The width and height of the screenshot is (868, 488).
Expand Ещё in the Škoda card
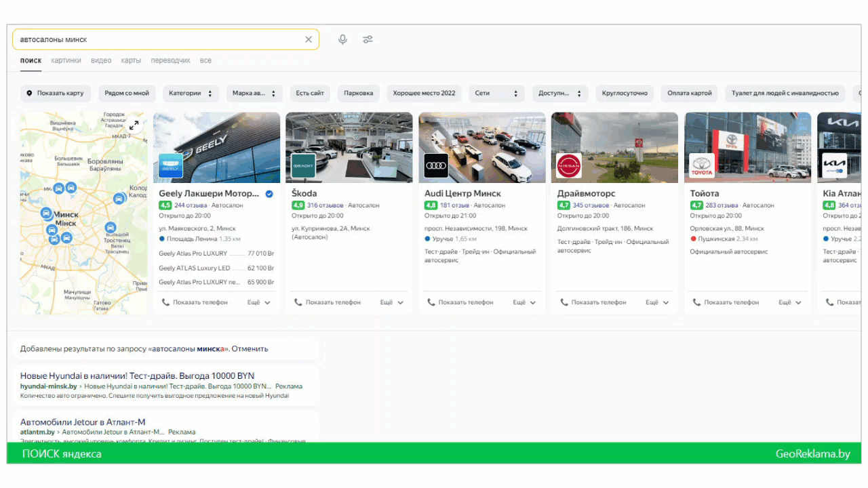392,302
